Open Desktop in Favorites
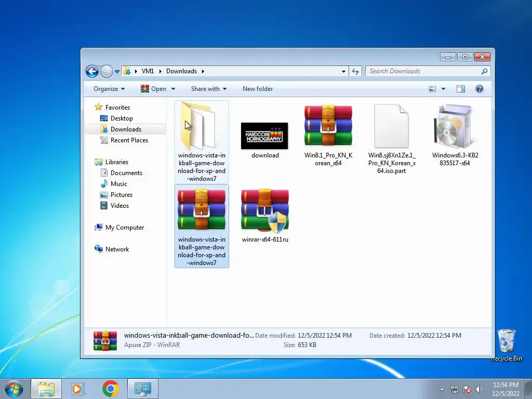Viewport: 532px width, 399px height. [122, 118]
